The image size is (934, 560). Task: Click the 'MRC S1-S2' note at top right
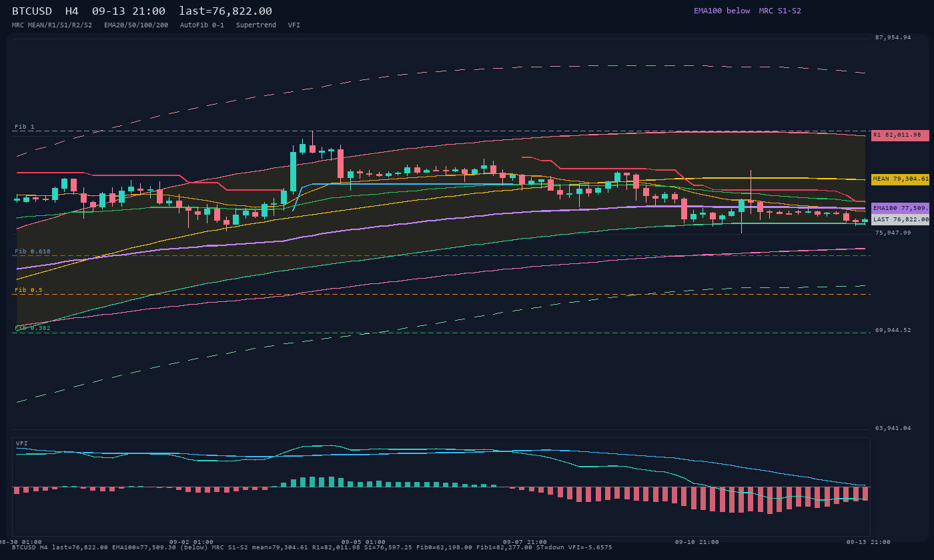(780, 11)
